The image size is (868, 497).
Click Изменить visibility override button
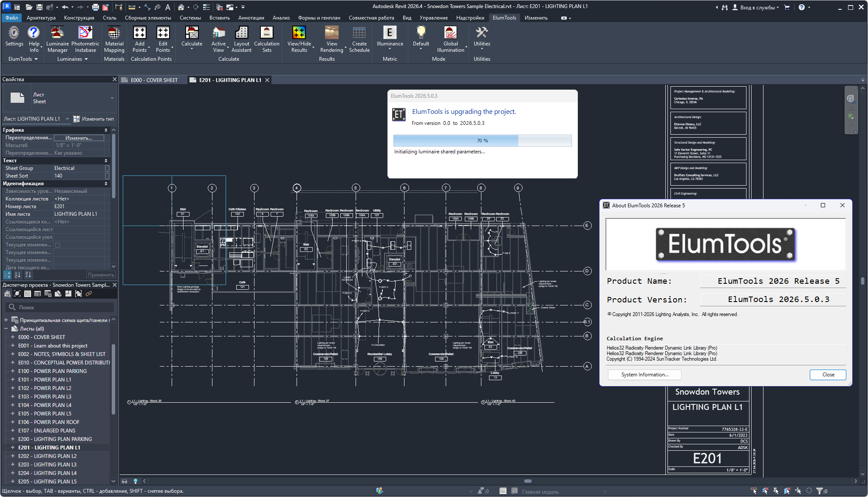(79, 138)
